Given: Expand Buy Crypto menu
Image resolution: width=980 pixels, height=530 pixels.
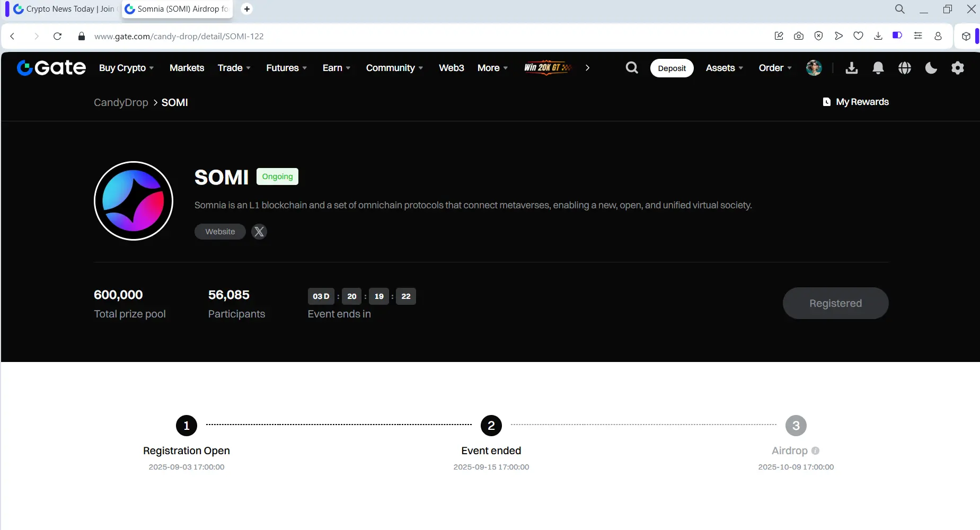Looking at the screenshot, I should click(x=127, y=68).
